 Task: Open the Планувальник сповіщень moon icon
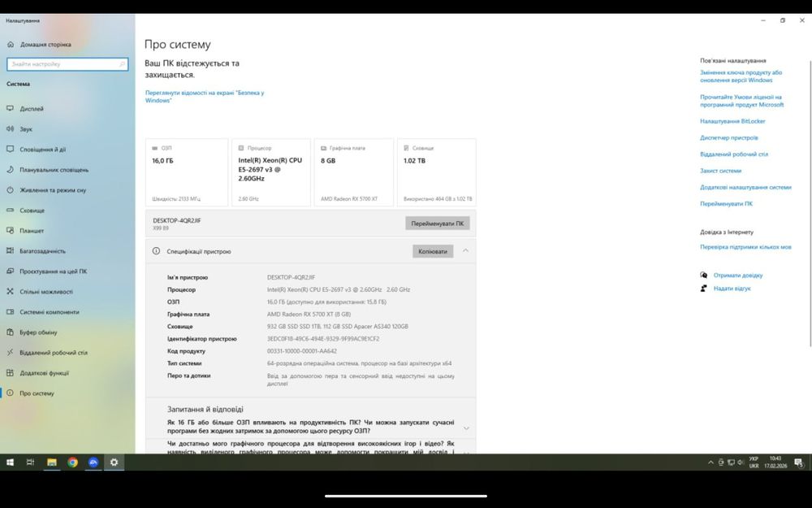[x=10, y=170]
